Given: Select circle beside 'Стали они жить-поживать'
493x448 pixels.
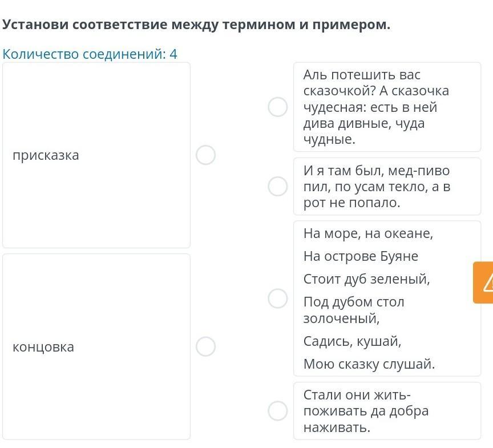Looking at the screenshot, I should pos(278,410).
